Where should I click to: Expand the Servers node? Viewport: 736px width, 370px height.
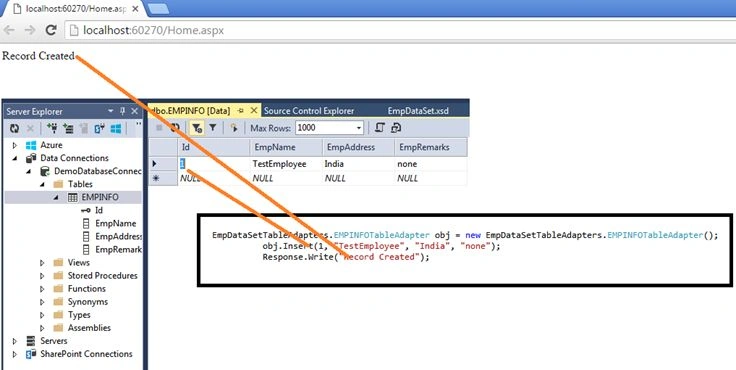(x=15, y=341)
